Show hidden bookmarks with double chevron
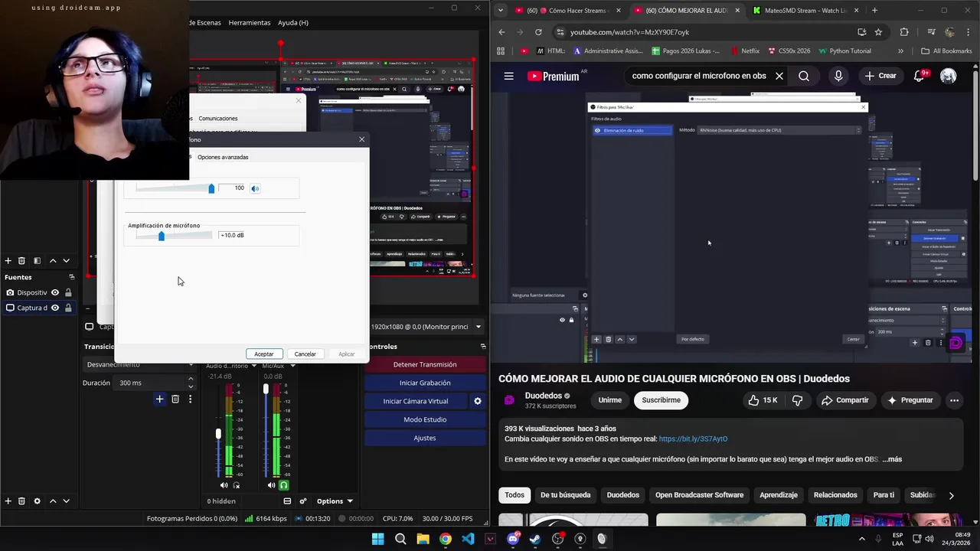Viewport: 980px width, 551px height. (900, 51)
